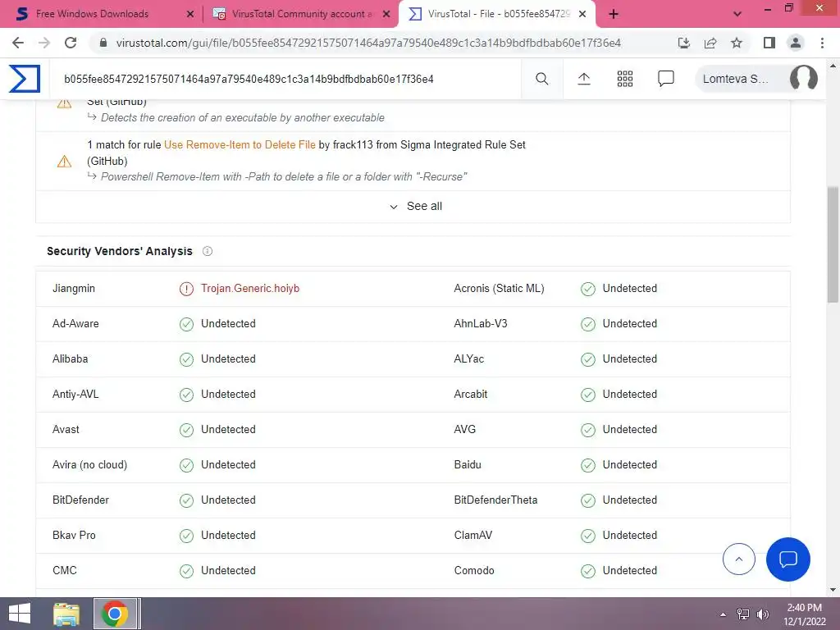This screenshot has width=840, height=630.
Task: Select the VirusTotal - File tab
Action: tap(498, 14)
